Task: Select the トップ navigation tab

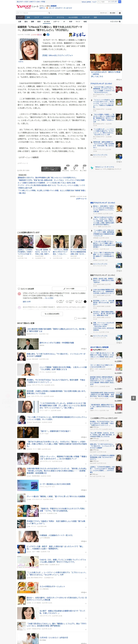Action: [x=20, y=17]
